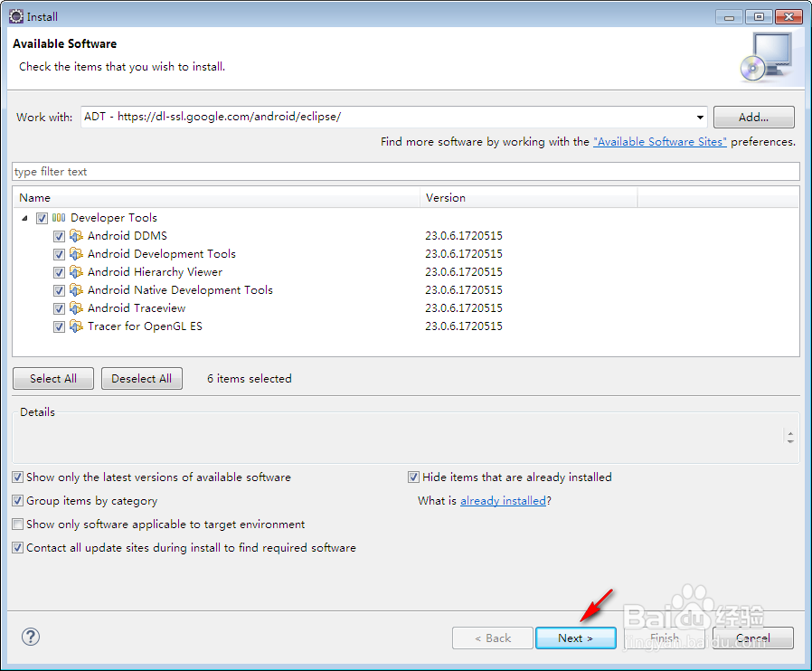Uncheck the Android Traceview checkbox

tap(59, 308)
